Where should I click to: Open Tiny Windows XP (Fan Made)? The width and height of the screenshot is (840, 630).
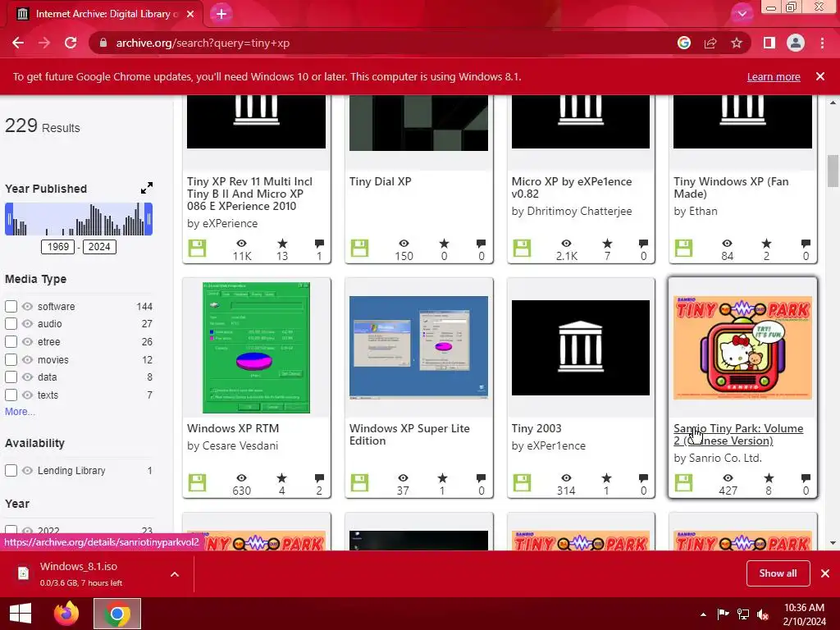click(x=731, y=188)
